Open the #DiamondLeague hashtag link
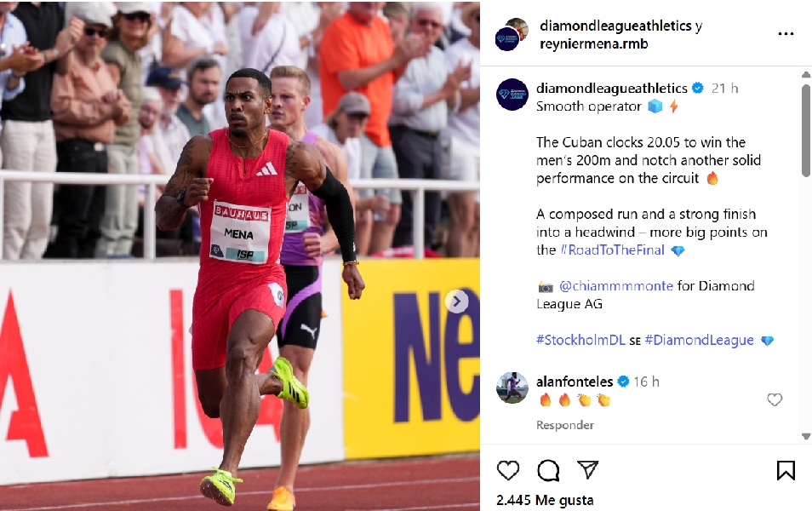Viewport: 812px width, 511px height. click(x=699, y=340)
